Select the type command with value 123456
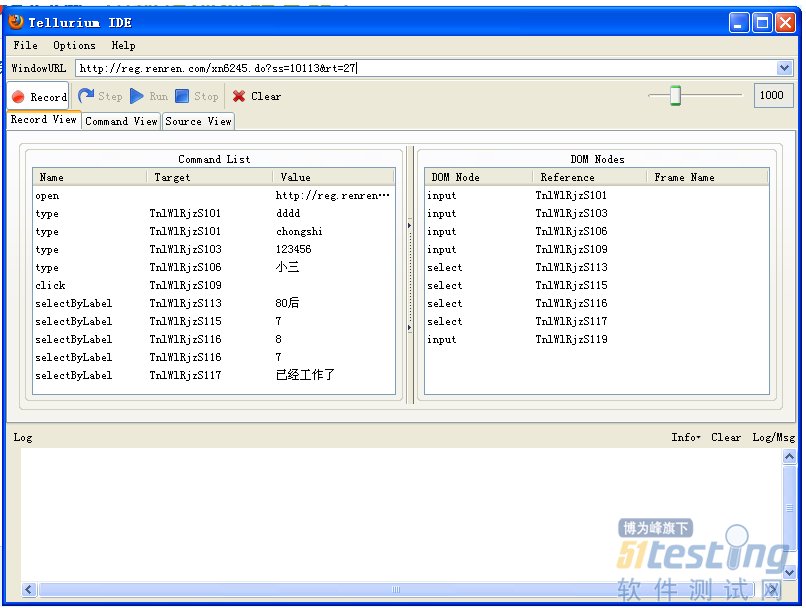 click(214, 249)
